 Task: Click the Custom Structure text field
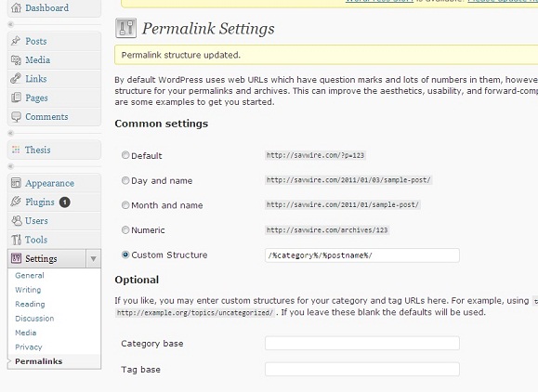[x=362, y=255]
